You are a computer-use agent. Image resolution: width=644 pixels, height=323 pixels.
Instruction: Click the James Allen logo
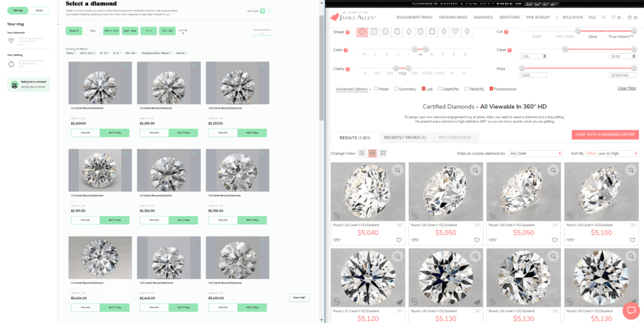[x=353, y=17]
